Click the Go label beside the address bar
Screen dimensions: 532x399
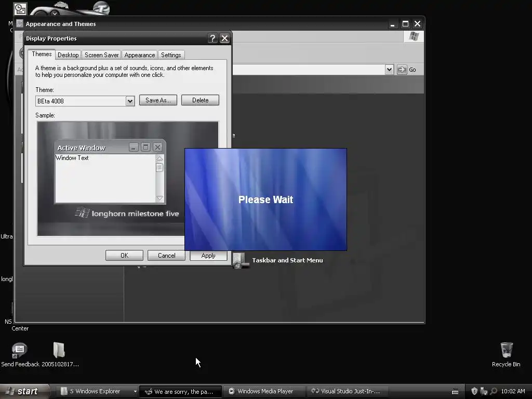click(x=412, y=70)
